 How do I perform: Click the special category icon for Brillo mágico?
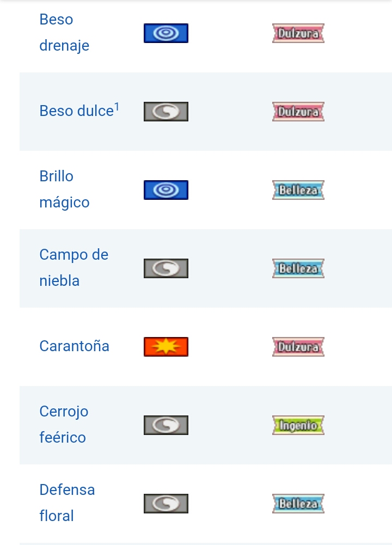coord(166,190)
